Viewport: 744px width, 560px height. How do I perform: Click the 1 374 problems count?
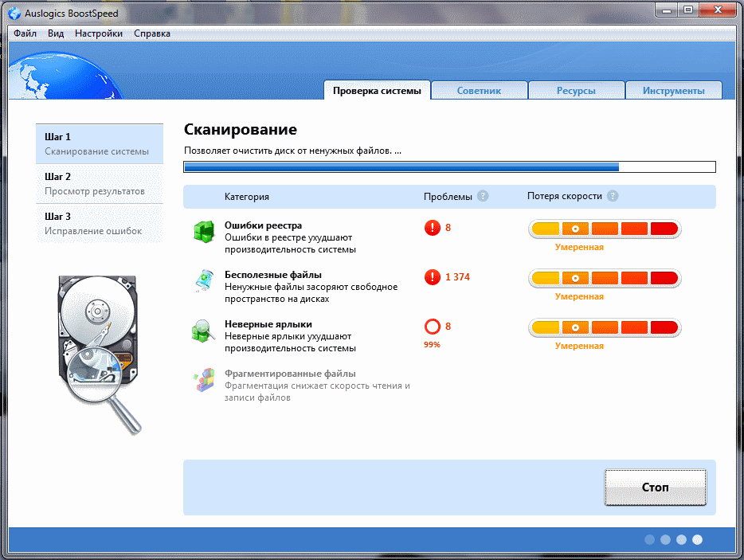(457, 277)
